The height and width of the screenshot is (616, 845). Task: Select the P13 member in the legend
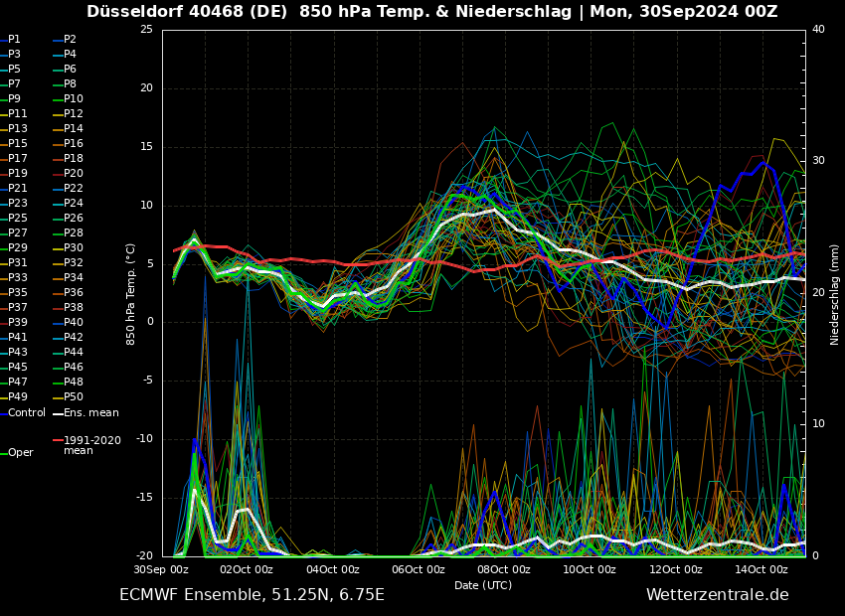coord(13,127)
